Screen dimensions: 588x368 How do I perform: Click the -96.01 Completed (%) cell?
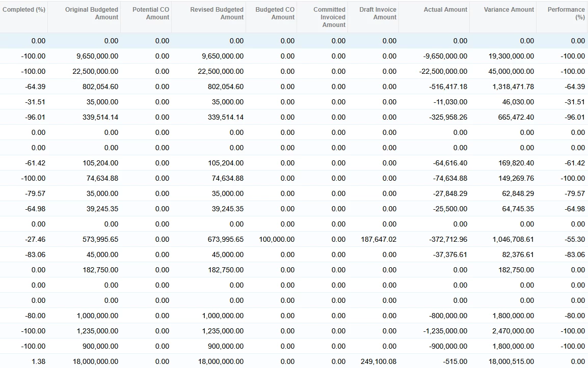click(35, 117)
